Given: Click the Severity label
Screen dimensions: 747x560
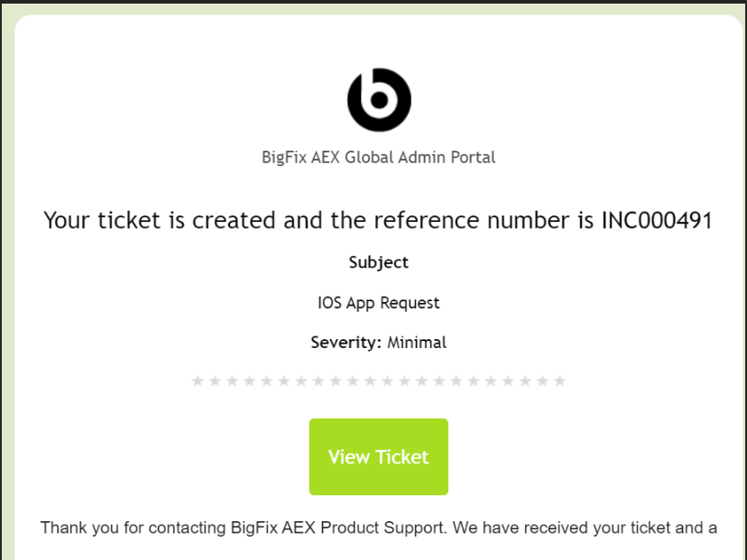Looking at the screenshot, I should click(x=346, y=343).
